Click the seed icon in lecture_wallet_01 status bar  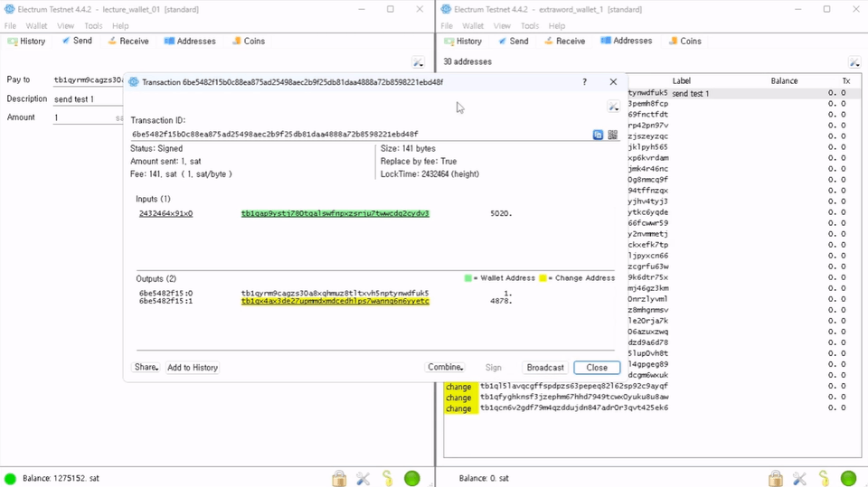pyautogui.click(x=388, y=478)
